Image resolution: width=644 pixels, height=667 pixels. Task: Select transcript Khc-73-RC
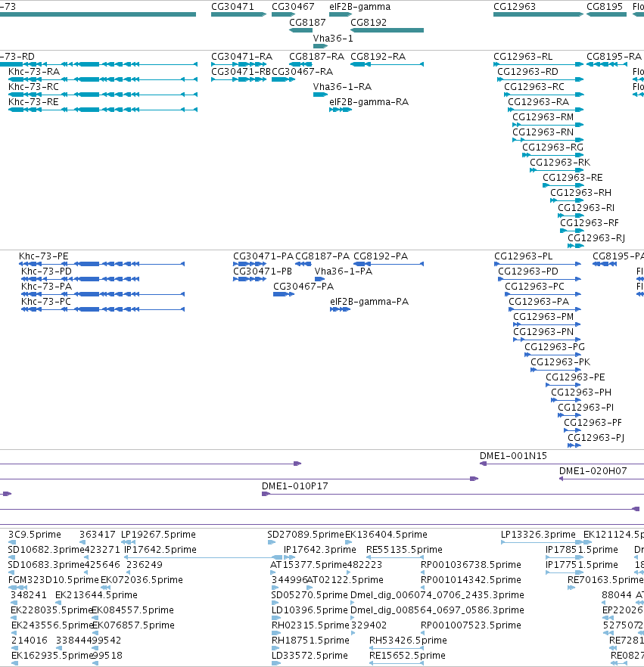coord(33,87)
